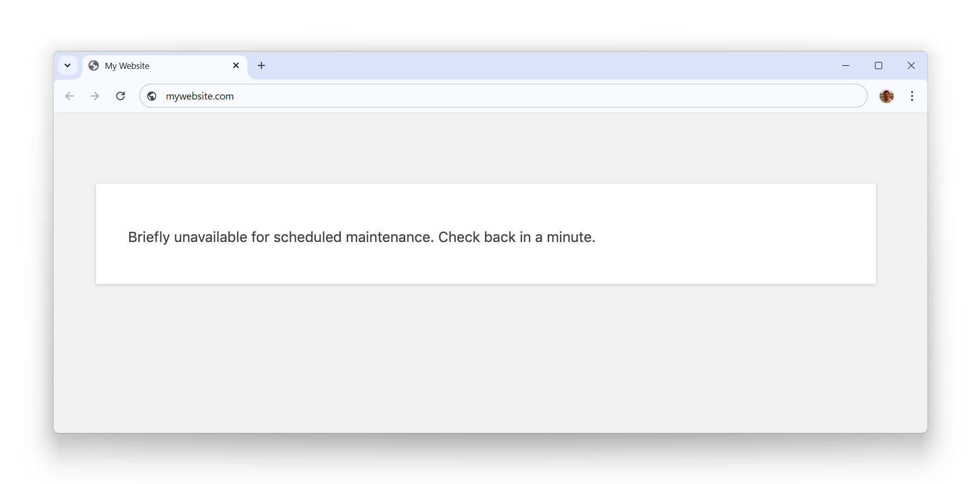
Task: Open the three-dot browser menu
Action: click(x=912, y=96)
